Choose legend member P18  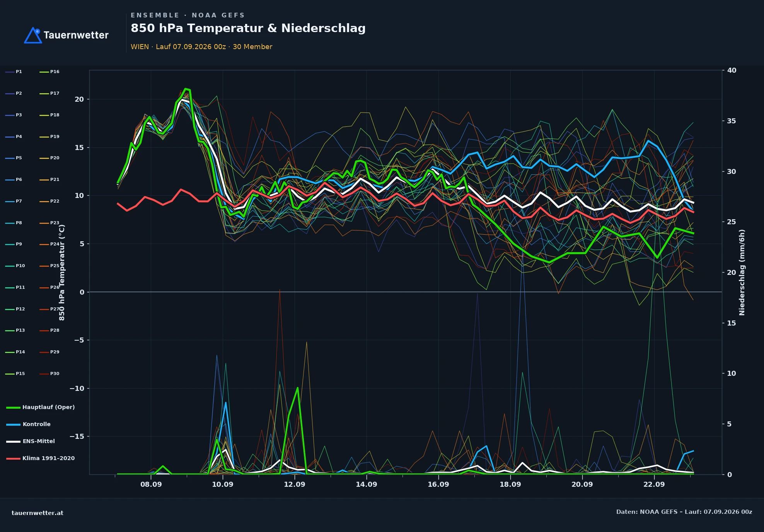(49, 115)
